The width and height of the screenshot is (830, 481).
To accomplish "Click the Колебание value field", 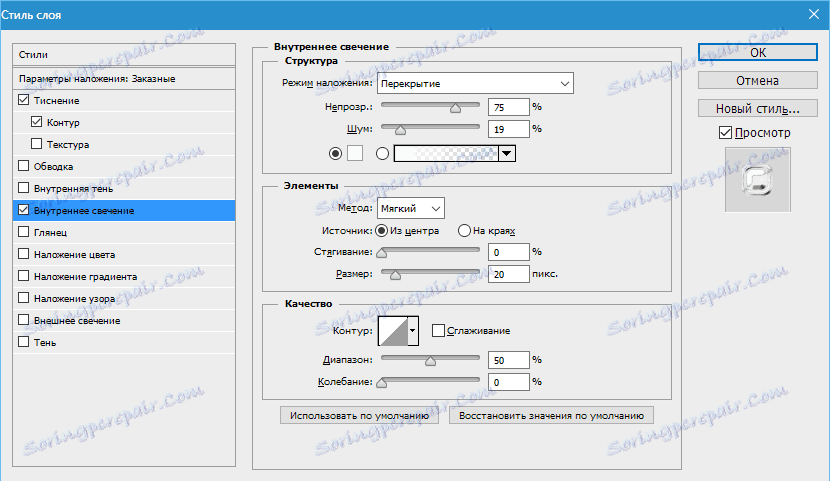I will click(509, 382).
